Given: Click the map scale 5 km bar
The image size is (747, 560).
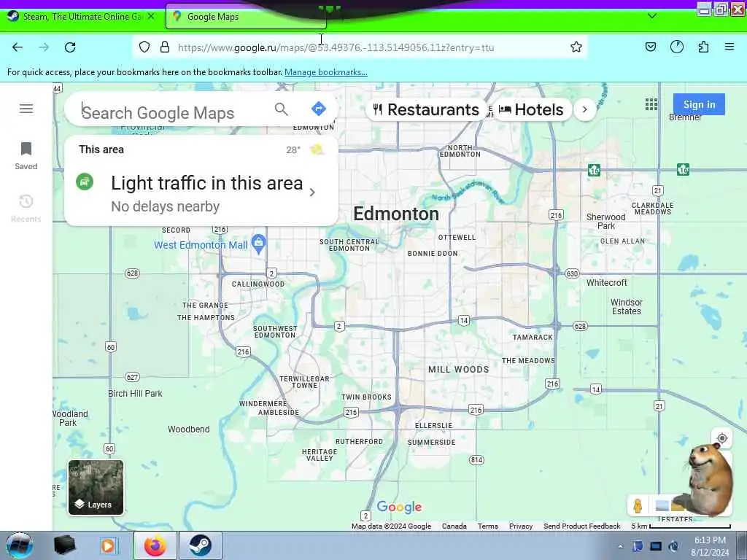Looking at the screenshot, I should pyautogui.click(x=690, y=526).
